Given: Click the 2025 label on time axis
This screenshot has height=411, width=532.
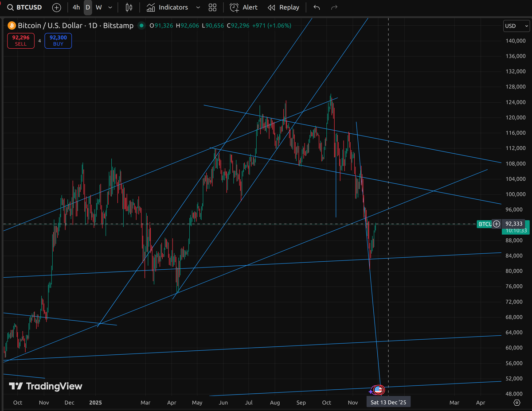Looking at the screenshot, I should tap(96, 403).
